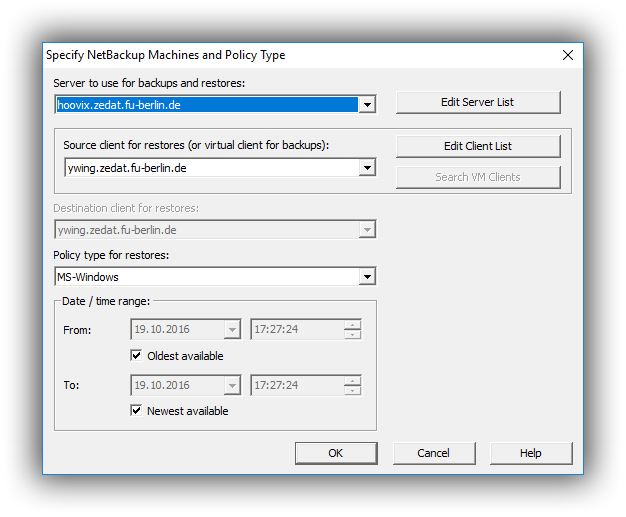
Task: Close the dialog with the X
Action: [568, 55]
